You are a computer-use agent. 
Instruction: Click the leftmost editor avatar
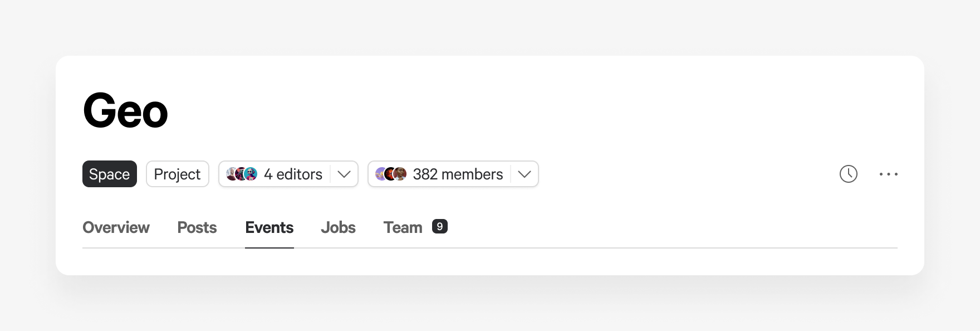(232, 174)
